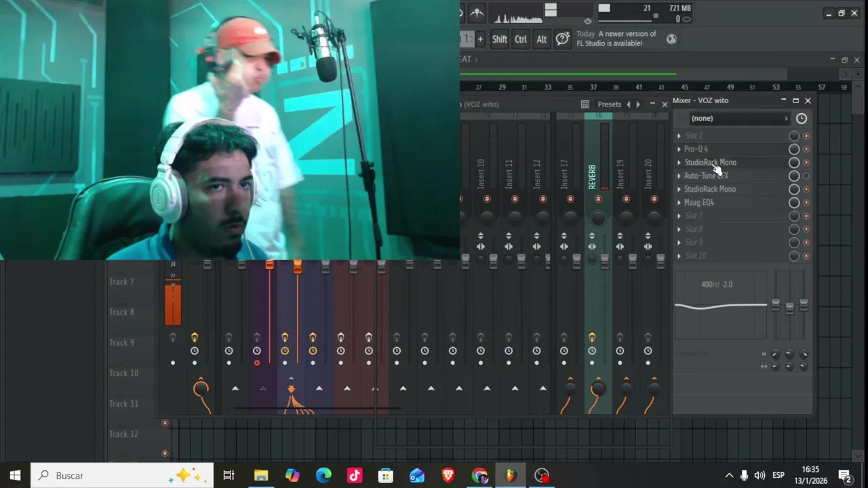Open Auto-Tune EFX plugin window
This screenshot has width=868, height=488.
[706, 176]
